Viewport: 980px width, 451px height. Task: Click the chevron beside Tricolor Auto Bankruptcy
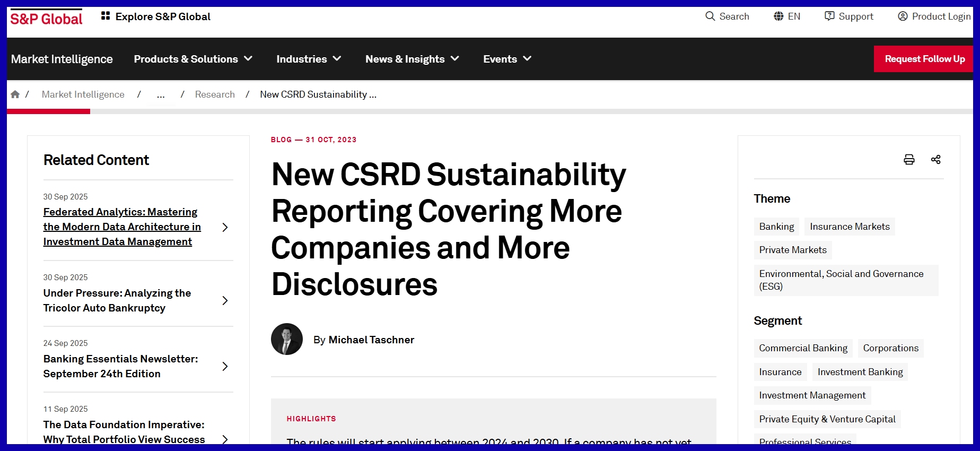[x=225, y=301]
